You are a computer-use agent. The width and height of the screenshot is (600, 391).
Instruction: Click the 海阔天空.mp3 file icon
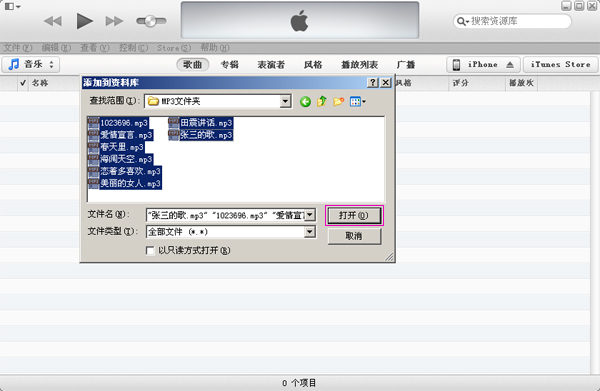pyautogui.click(x=93, y=159)
